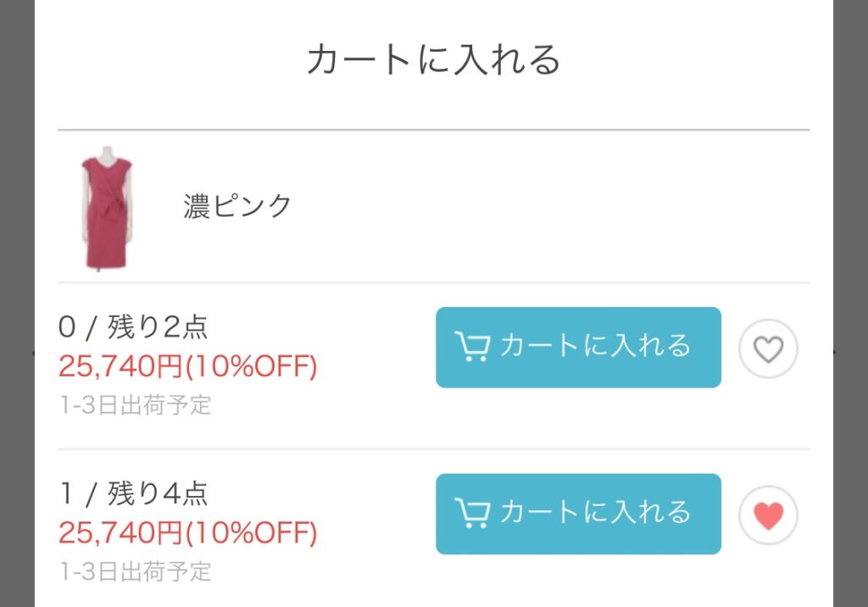Click the cart icon in size 1 button
868x607 pixels.
click(472, 513)
